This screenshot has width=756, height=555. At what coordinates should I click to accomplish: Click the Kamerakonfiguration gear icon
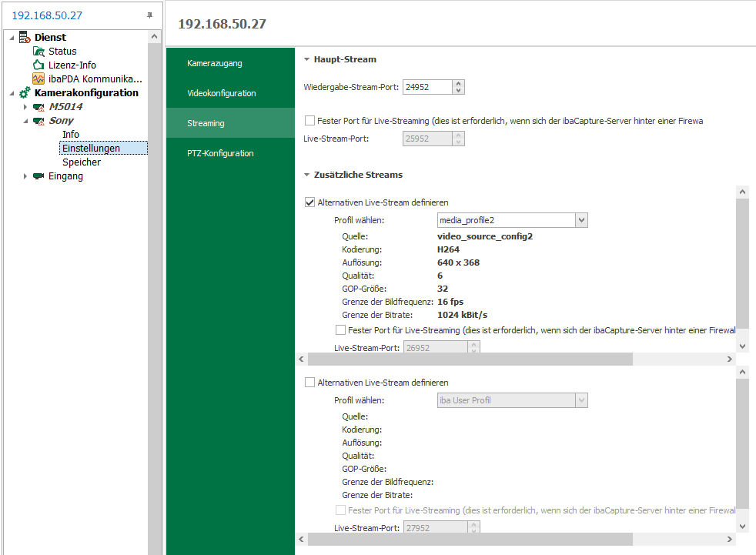(x=25, y=93)
